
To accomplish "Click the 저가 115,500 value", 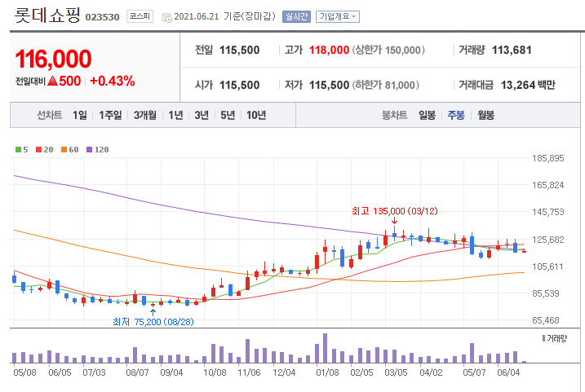I will click(x=329, y=85).
